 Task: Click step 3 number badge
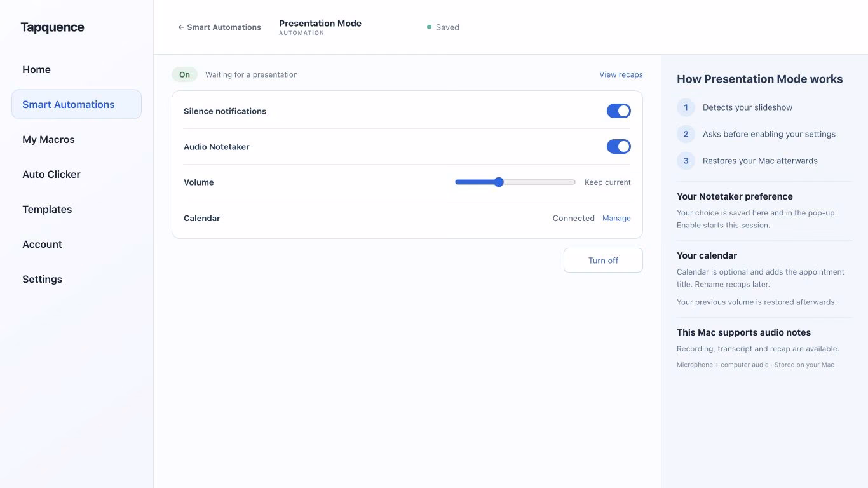tap(686, 161)
